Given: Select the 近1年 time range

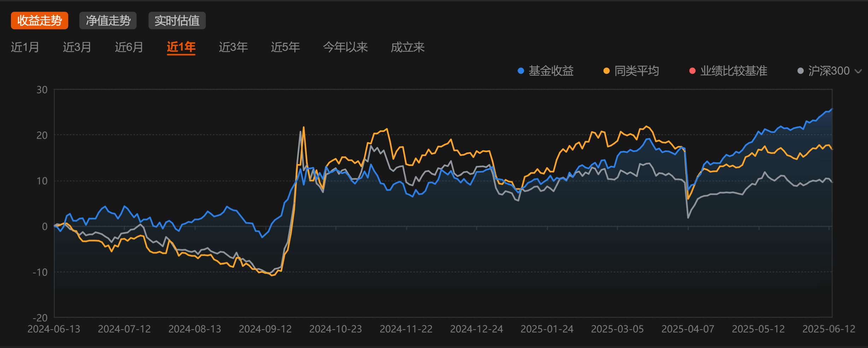Looking at the screenshot, I should (x=181, y=47).
